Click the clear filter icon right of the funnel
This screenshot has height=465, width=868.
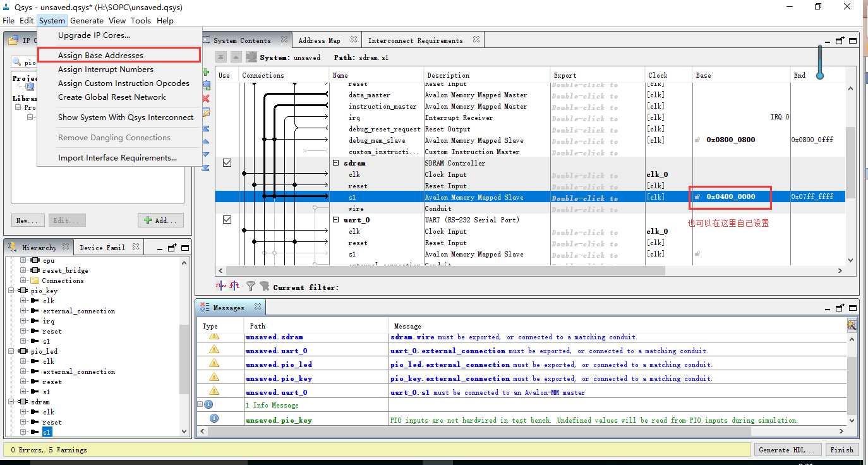tap(265, 286)
